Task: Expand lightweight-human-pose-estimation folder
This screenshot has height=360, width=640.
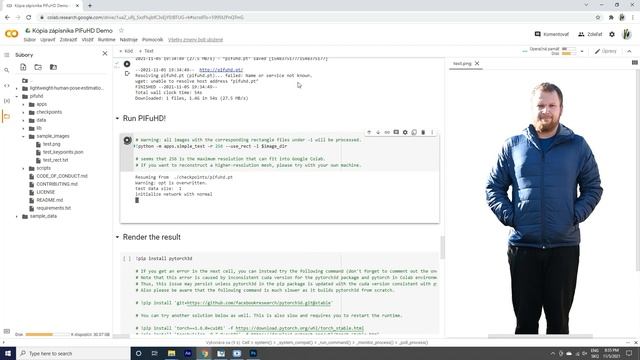Action: tap(17, 88)
